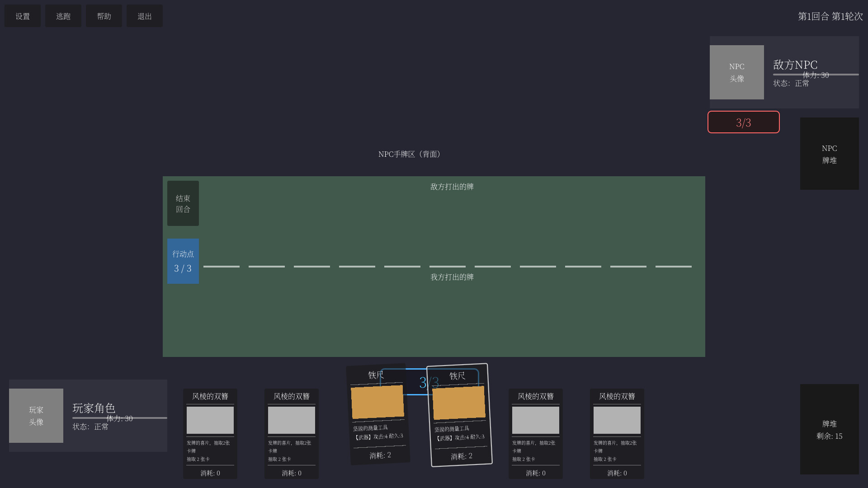The image size is (868, 488).
Task: Select the NPC 头像 avatar
Action: pyautogui.click(x=736, y=72)
